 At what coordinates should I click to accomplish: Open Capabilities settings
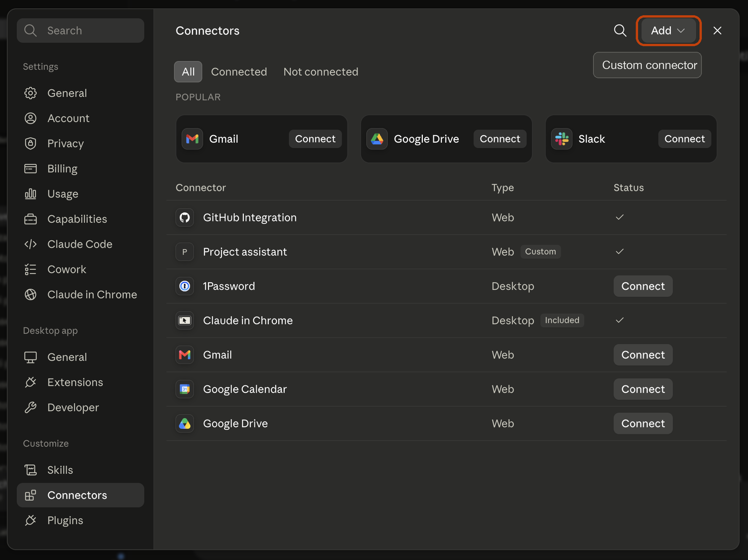80,219
